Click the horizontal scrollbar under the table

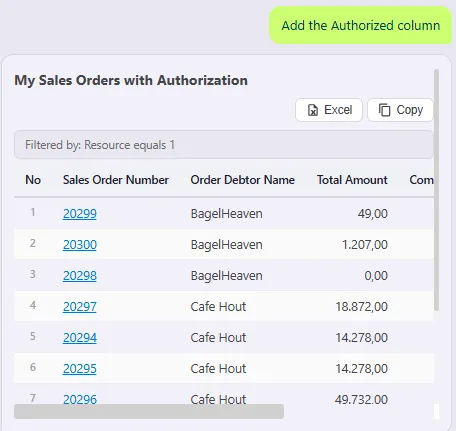(149, 412)
